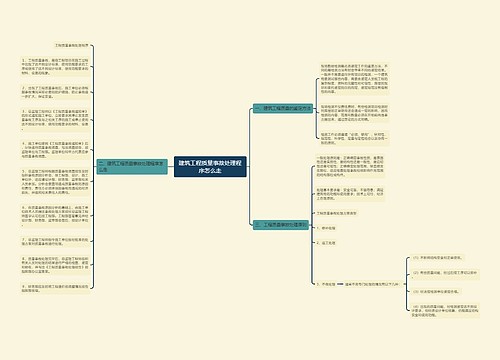Select the left note numbered 3
This screenshot has height=360, width=500.
[55, 120]
